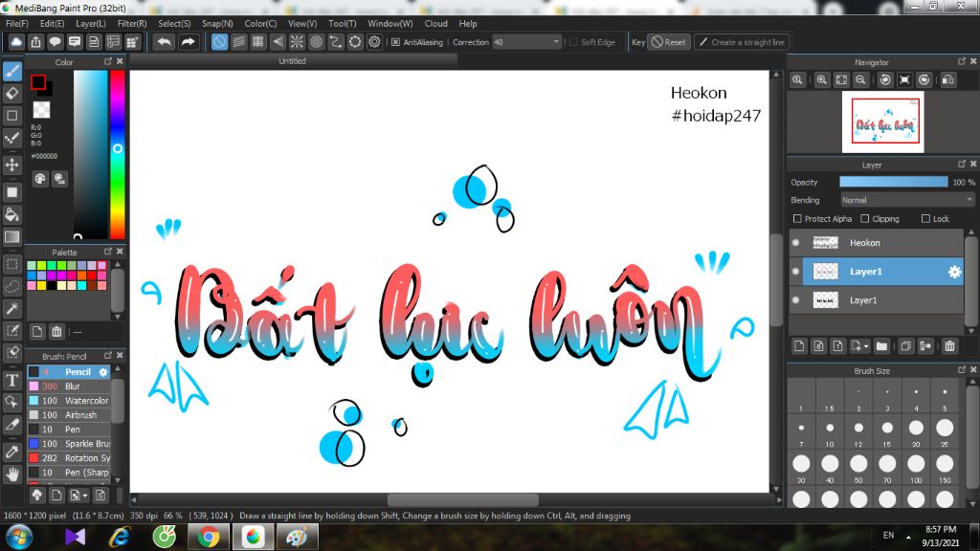The image size is (980, 551).
Task: Open Layer1 settings gear icon
Action: click(954, 272)
